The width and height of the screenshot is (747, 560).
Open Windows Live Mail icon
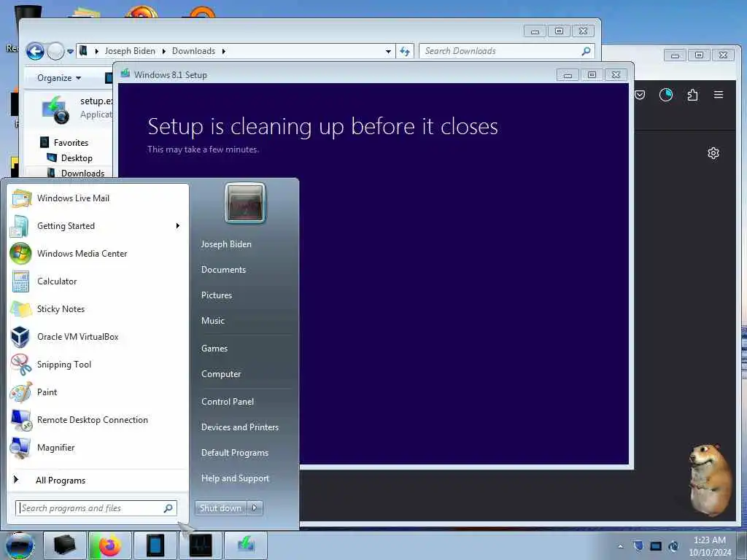pyautogui.click(x=21, y=198)
